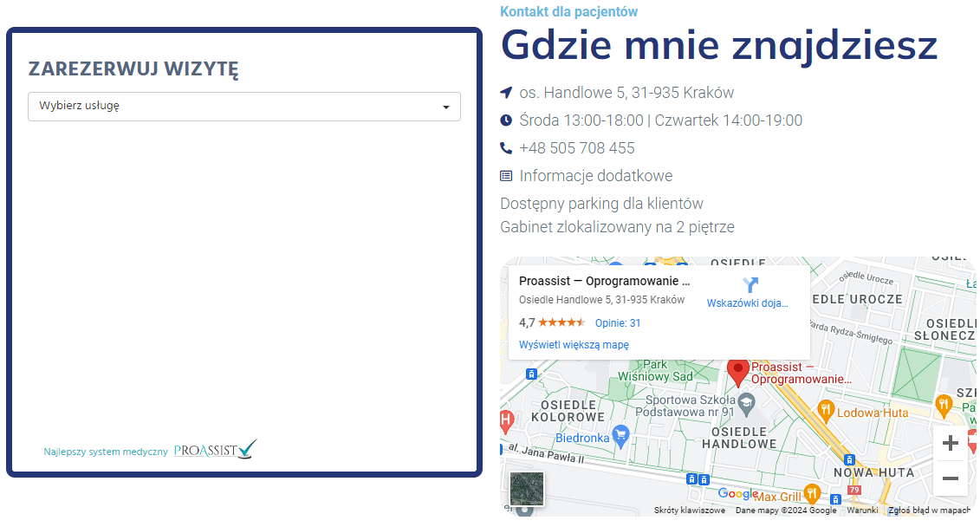Screen dimensions: 980x527
Task: Click the red Proassist map pin
Action: 738,374
